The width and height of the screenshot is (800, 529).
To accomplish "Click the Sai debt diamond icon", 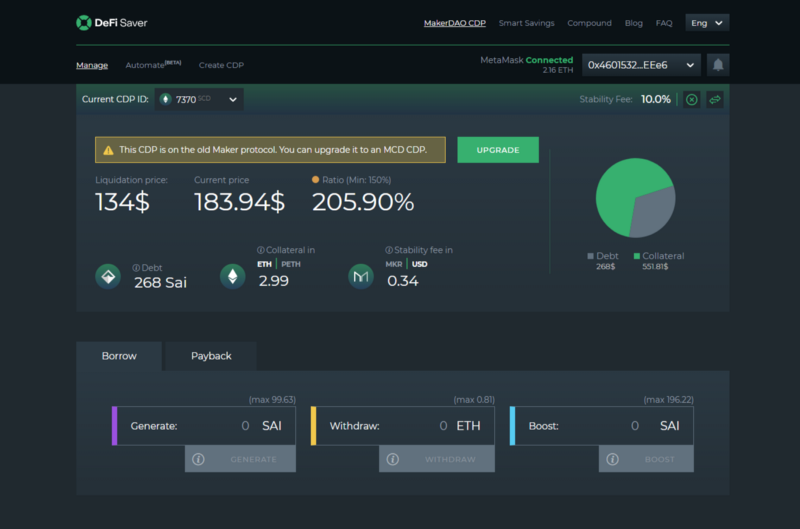I will pyautogui.click(x=108, y=276).
